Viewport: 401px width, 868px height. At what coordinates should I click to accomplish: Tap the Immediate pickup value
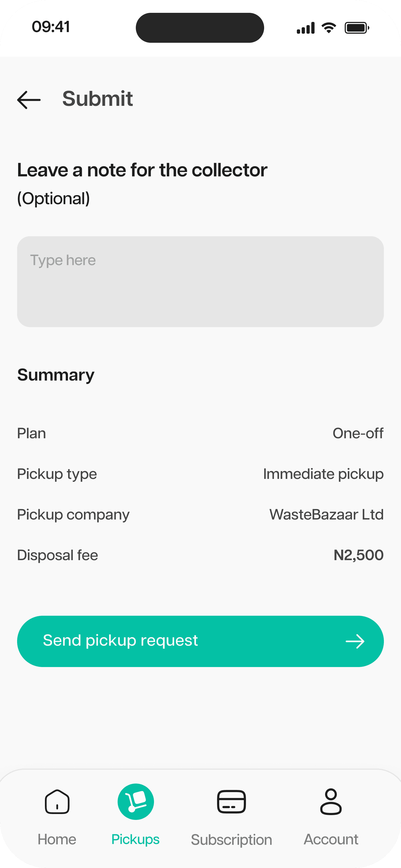coord(323,474)
